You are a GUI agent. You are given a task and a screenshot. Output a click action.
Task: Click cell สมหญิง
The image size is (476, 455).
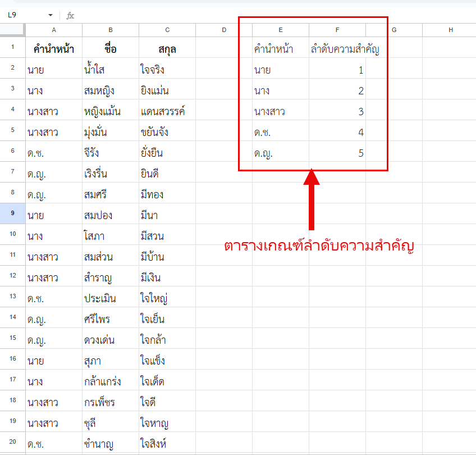[x=111, y=89]
